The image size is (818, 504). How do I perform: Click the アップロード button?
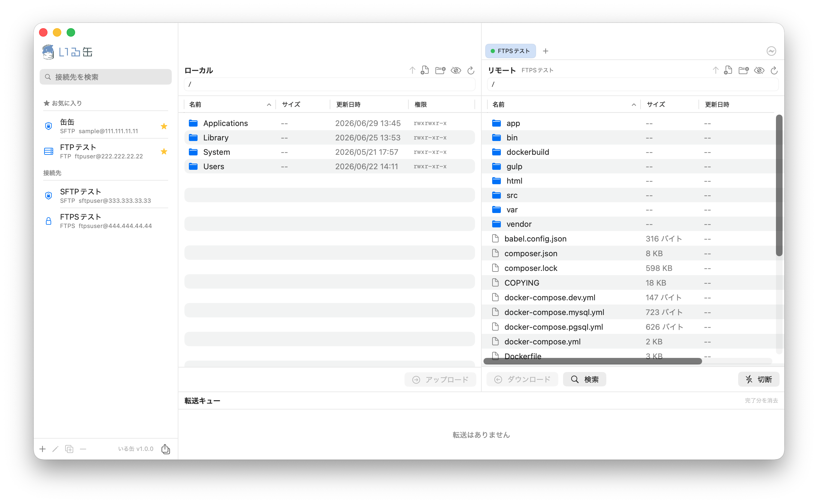(440, 379)
